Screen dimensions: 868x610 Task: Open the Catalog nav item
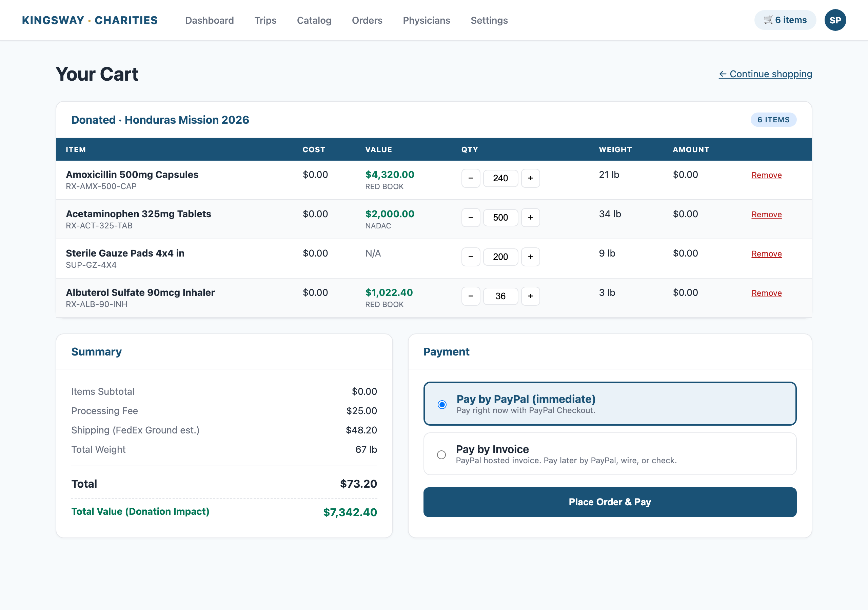tap(314, 20)
